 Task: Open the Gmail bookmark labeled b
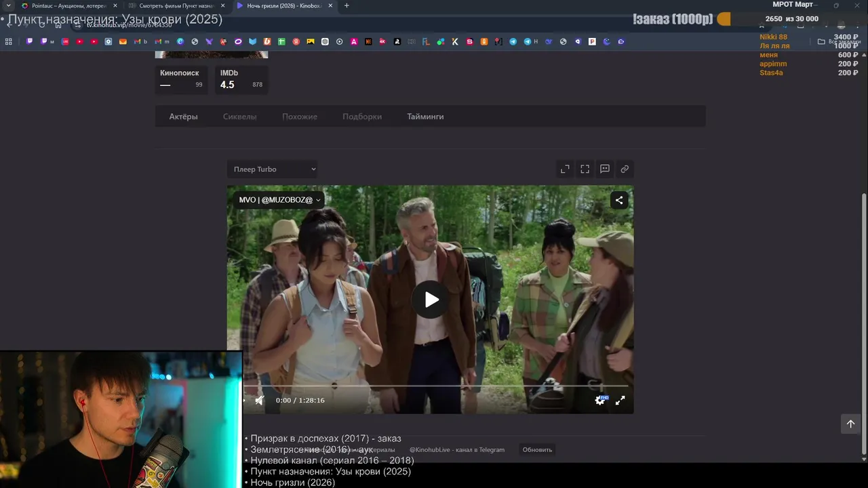[140, 41]
